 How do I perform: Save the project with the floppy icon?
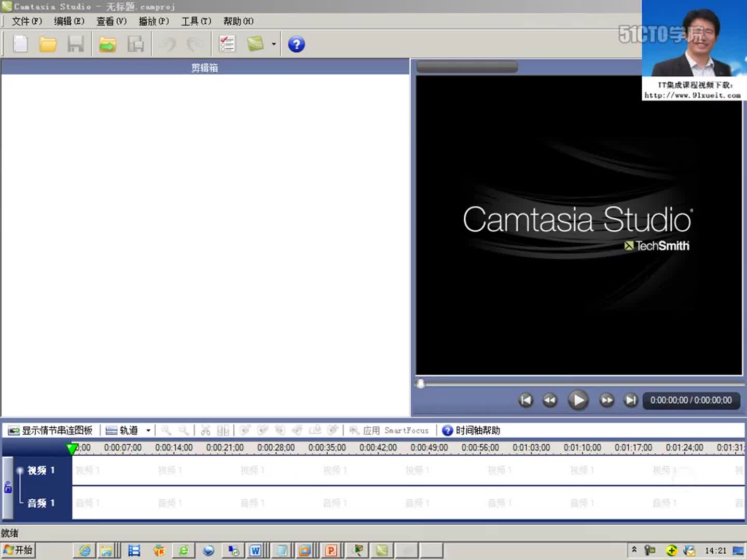[x=76, y=44]
